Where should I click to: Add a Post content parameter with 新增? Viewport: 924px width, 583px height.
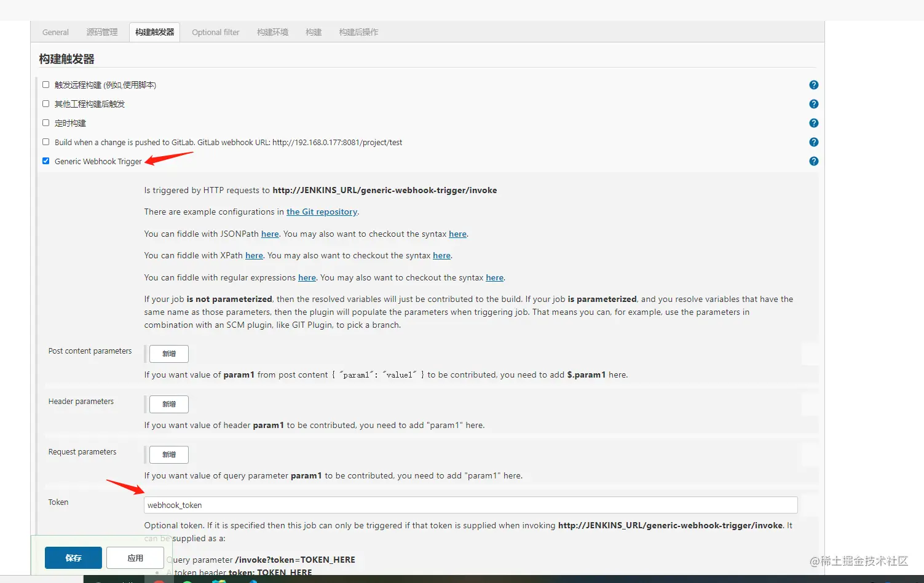pos(169,354)
